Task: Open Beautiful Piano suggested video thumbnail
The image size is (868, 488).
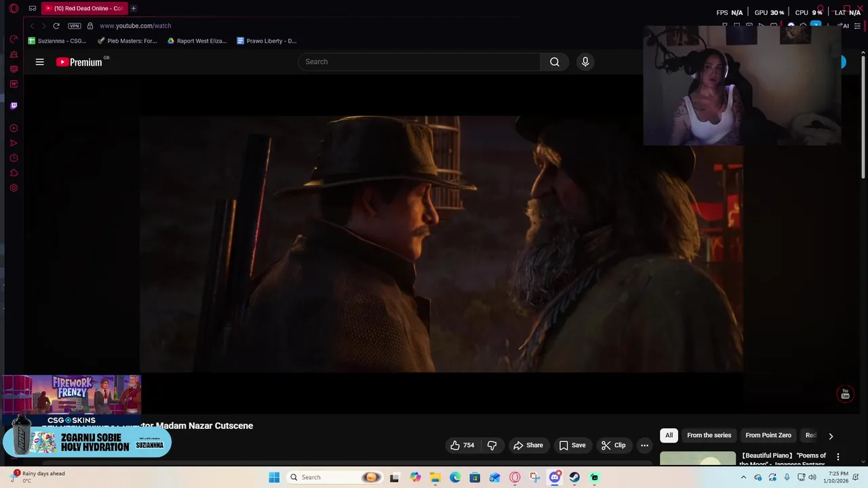Action: click(698, 458)
